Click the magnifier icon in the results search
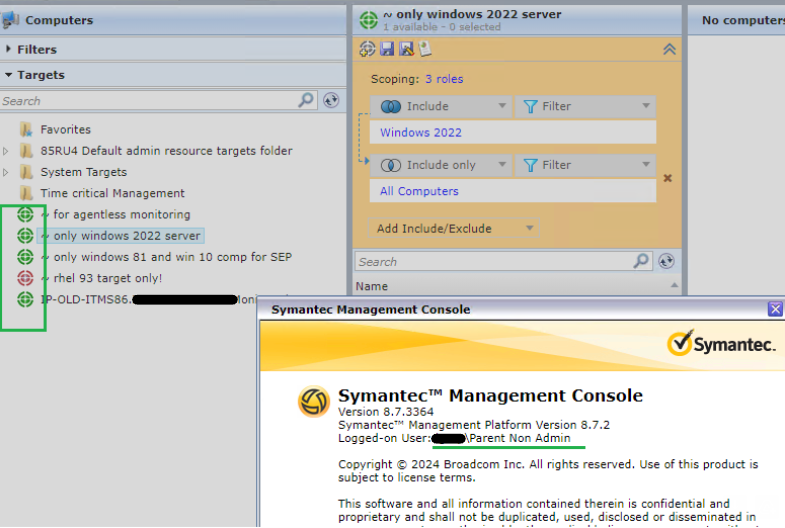The width and height of the screenshot is (785, 528). 641,261
